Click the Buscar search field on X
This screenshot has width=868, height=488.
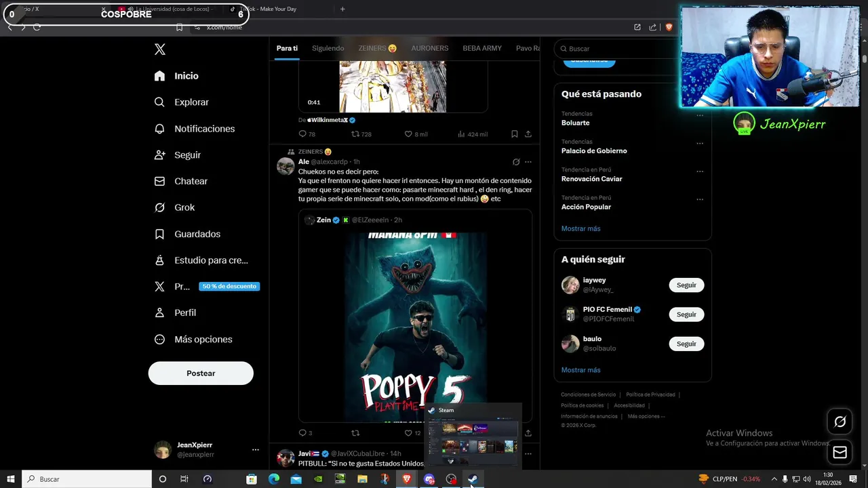617,49
